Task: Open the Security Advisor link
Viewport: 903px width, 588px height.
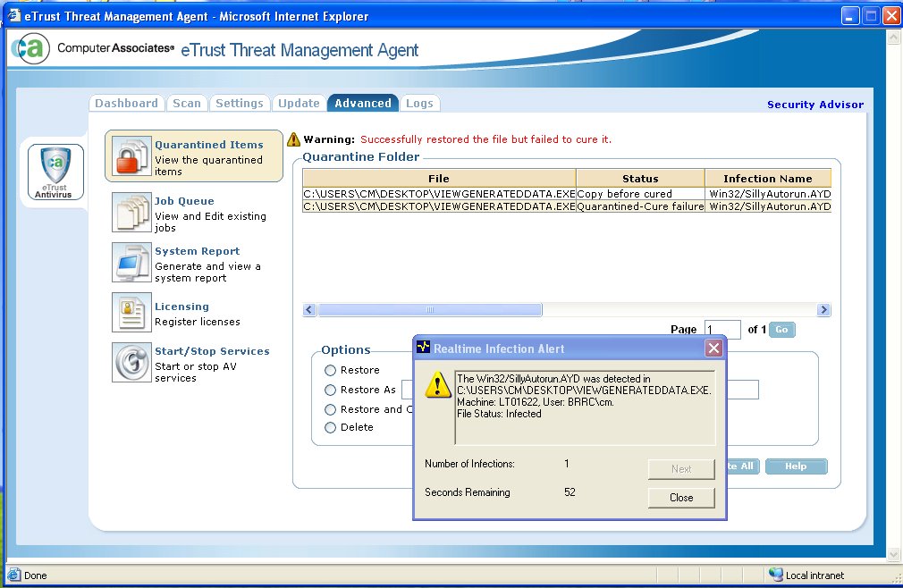Action: (x=814, y=105)
